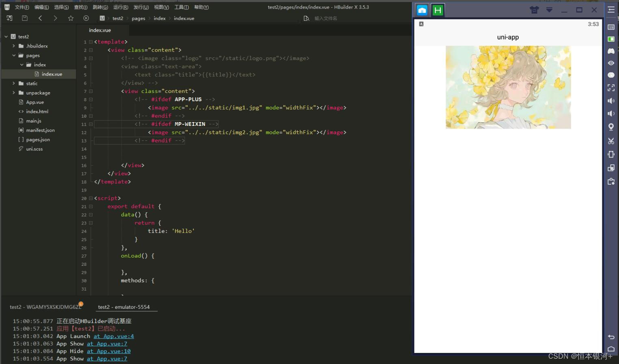The height and width of the screenshot is (364, 619).
Task: Click the Android home icon in emulator sidebar
Action: [611, 349]
